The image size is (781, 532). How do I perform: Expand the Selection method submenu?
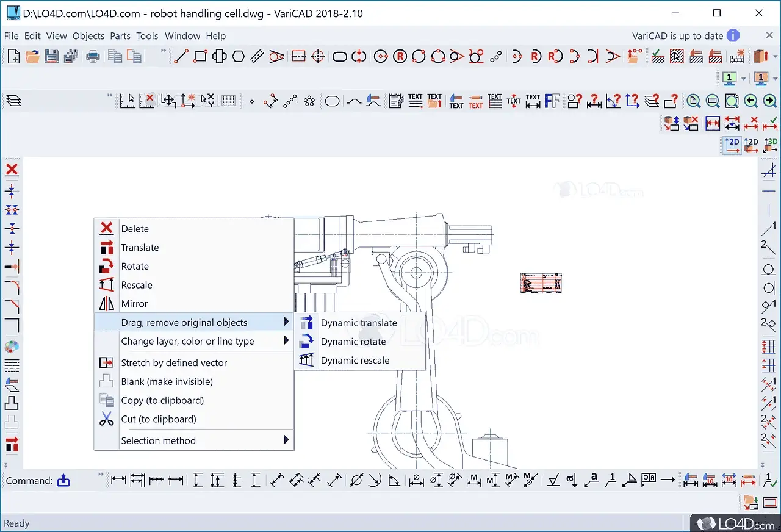pyautogui.click(x=194, y=440)
